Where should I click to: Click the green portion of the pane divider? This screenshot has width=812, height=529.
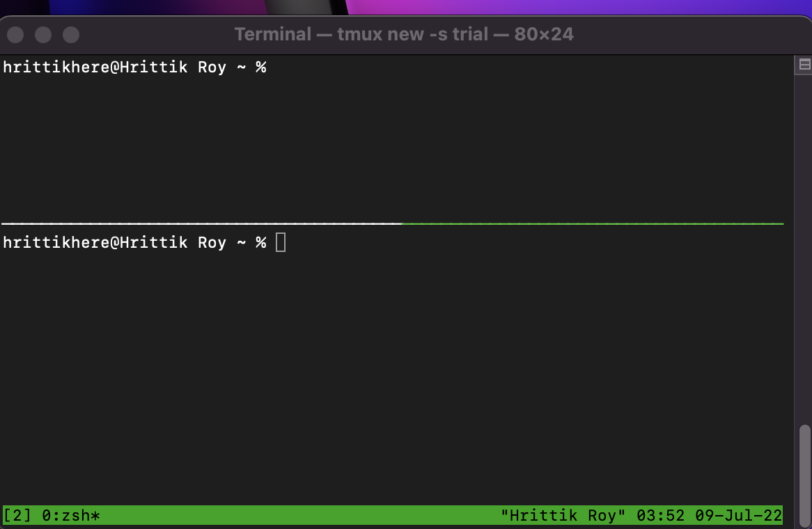(592, 224)
